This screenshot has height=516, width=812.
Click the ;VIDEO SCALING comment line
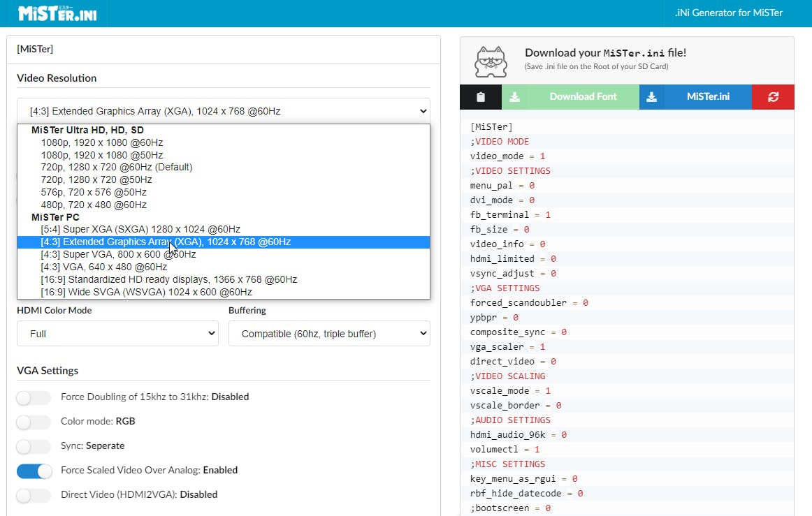point(627,376)
